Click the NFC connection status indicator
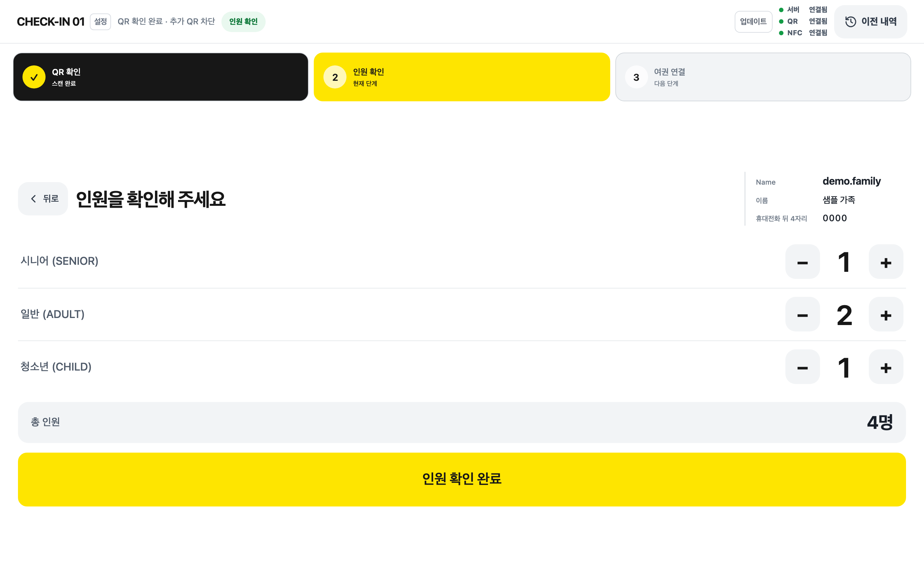Viewport: 924px width, 577px height. (x=803, y=33)
